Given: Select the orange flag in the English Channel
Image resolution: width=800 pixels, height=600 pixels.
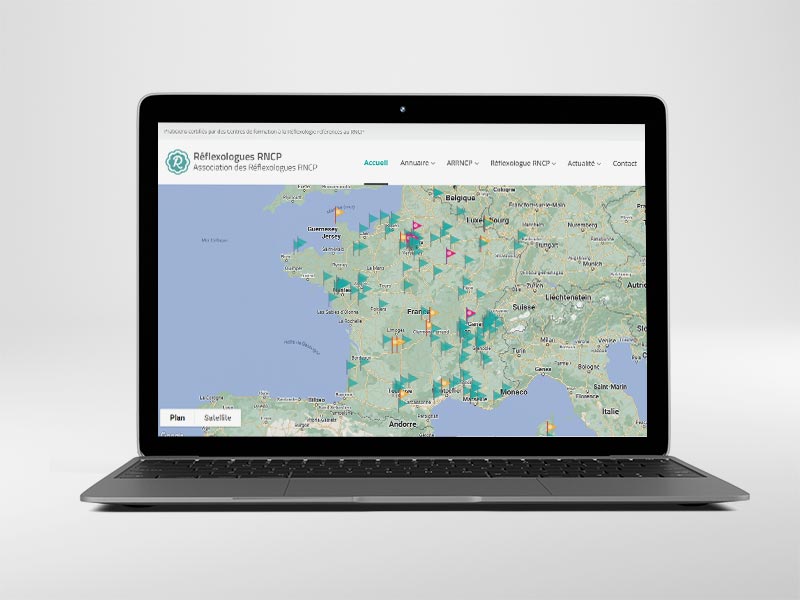Looking at the screenshot, I should [340, 211].
